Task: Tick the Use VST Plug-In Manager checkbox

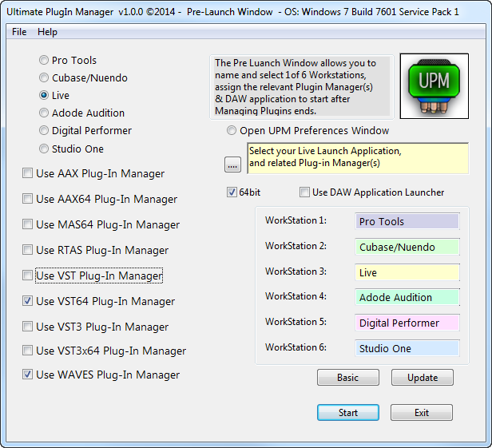Action: (27, 276)
